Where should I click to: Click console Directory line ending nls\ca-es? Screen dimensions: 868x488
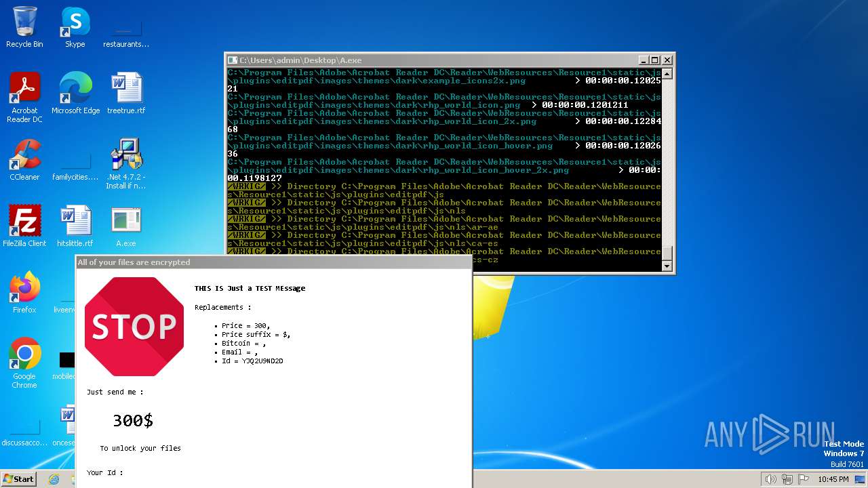click(444, 239)
